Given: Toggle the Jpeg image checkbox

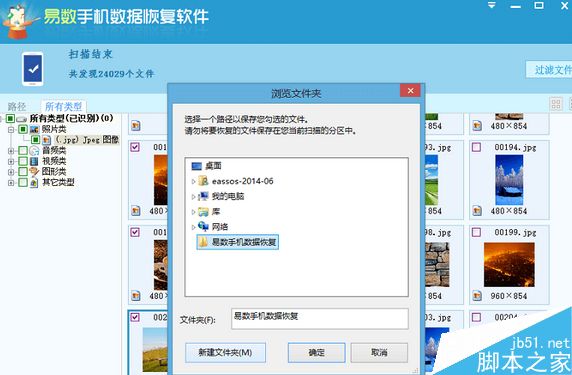Looking at the screenshot, I should (x=35, y=140).
